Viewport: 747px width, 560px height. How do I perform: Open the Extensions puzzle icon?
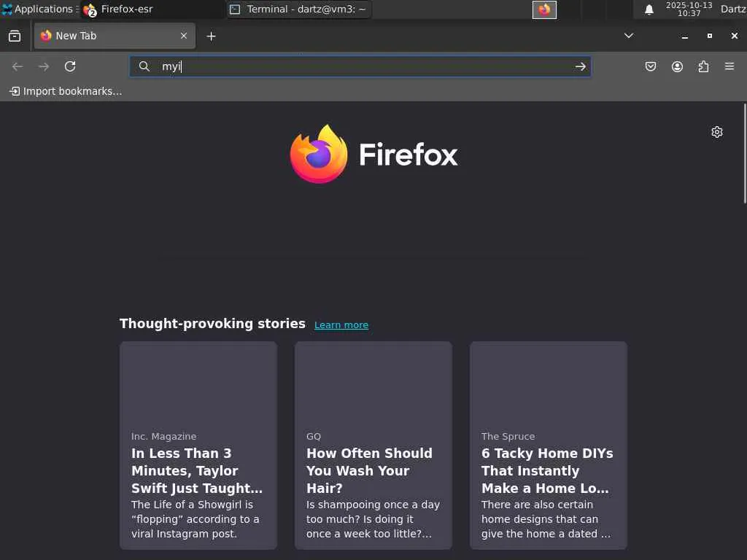(x=703, y=66)
